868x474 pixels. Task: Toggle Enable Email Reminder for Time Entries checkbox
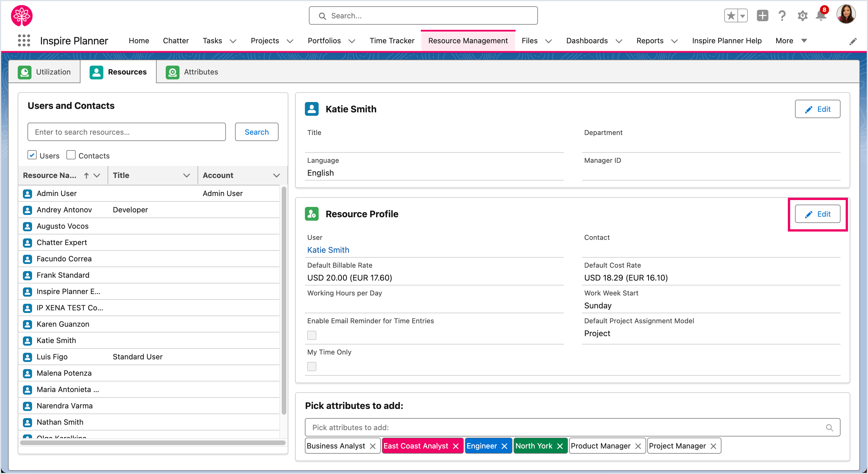point(312,335)
